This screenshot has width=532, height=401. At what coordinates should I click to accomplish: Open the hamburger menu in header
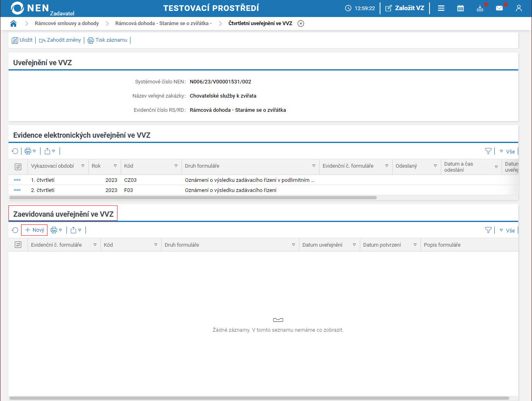tap(441, 8)
